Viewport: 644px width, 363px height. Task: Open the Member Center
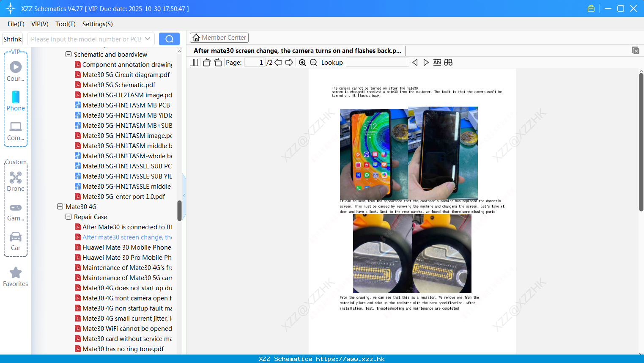(219, 38)
